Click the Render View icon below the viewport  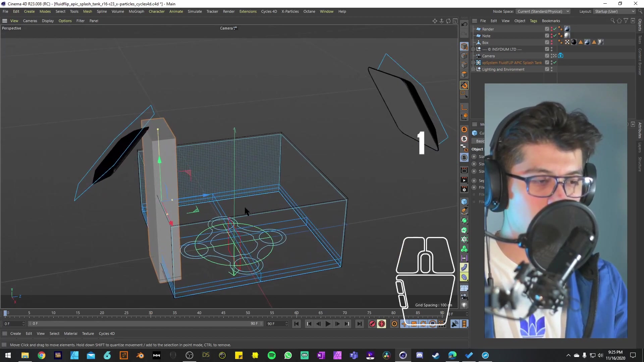464,170
